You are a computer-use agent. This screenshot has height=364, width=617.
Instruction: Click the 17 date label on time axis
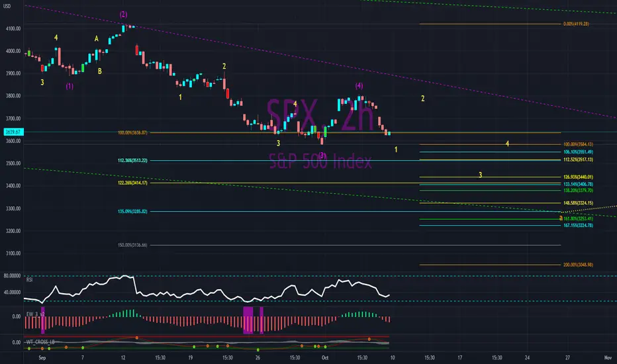point(459,357)
